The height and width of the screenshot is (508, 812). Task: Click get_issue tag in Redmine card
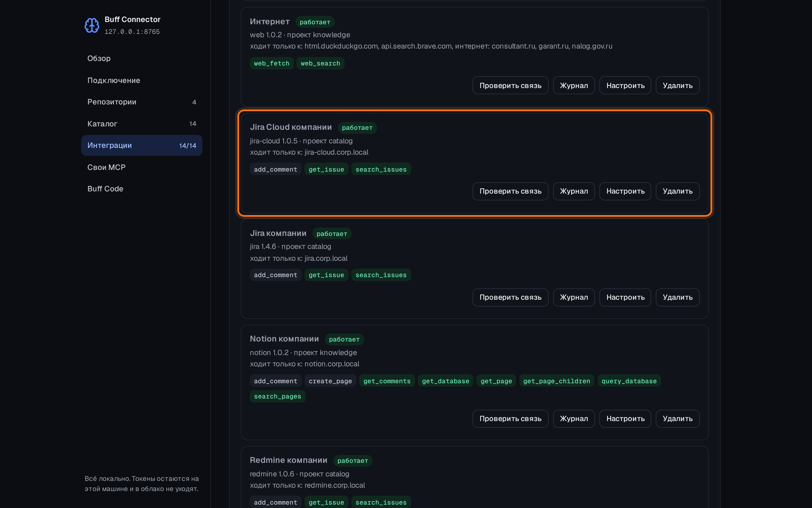pyautogui.click(x=326, y=502)
